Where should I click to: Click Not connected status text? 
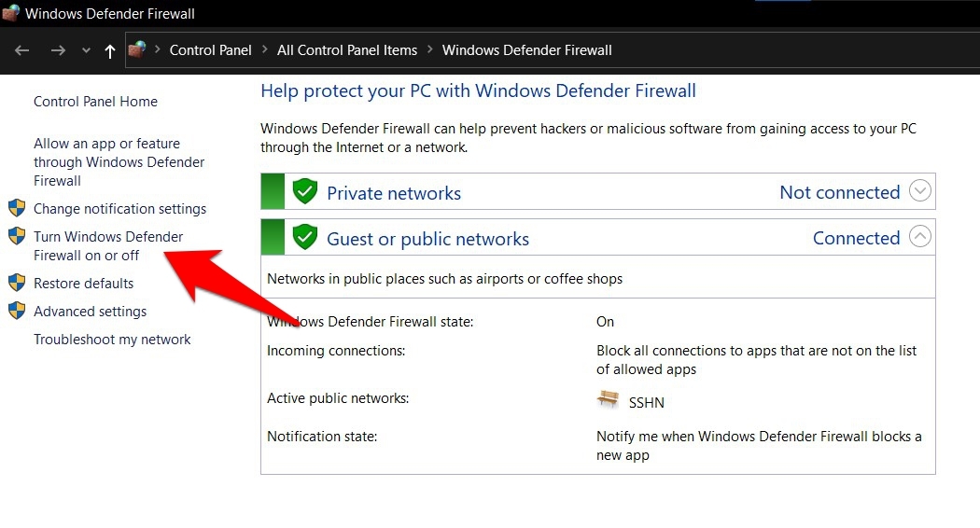[x=839, y=192]
